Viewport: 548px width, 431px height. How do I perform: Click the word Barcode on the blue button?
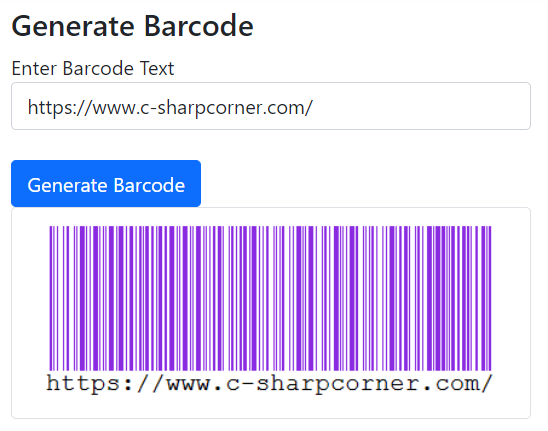click(x=149, y=185)
